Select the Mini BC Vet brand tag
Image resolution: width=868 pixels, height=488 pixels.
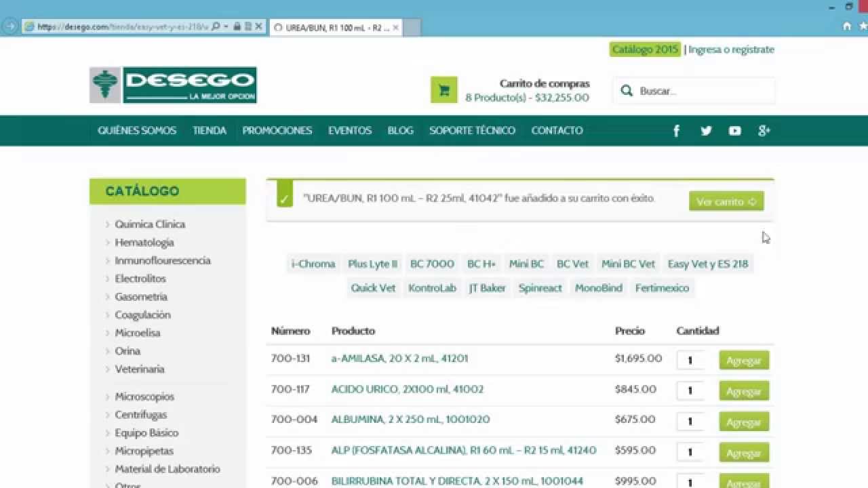[x=629, y=264]
